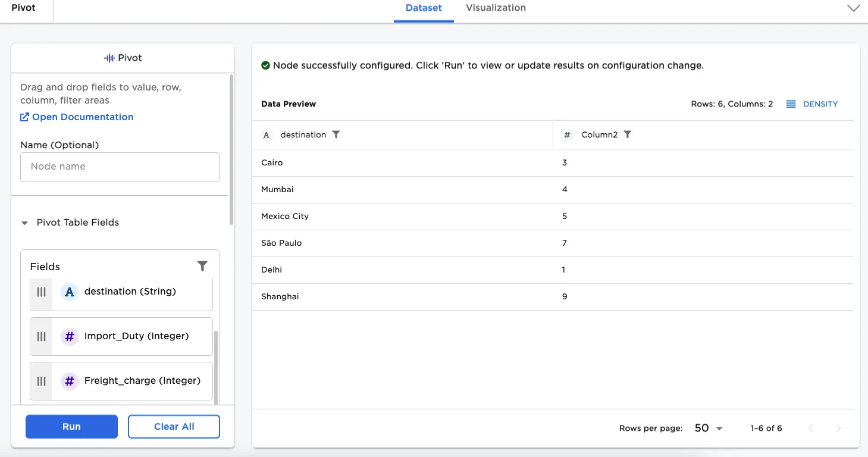
Task: Select the Dataset tab
Action: tap(424, 8)
